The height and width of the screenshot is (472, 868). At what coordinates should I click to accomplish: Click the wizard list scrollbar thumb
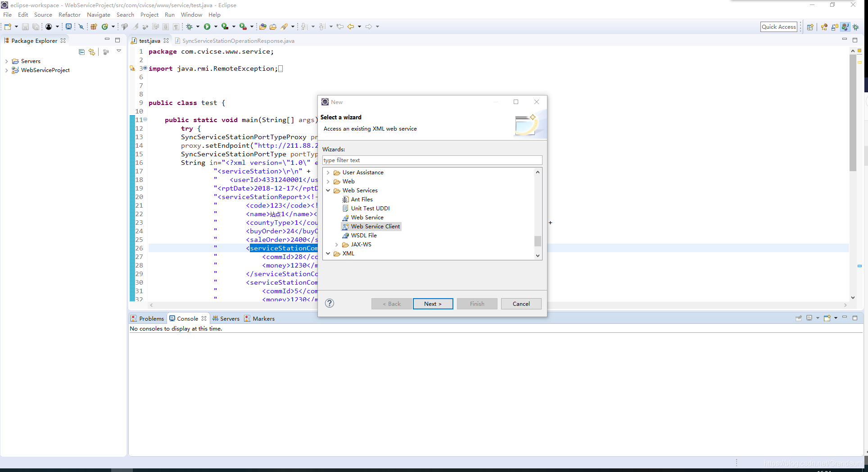(x=538, y=241)
